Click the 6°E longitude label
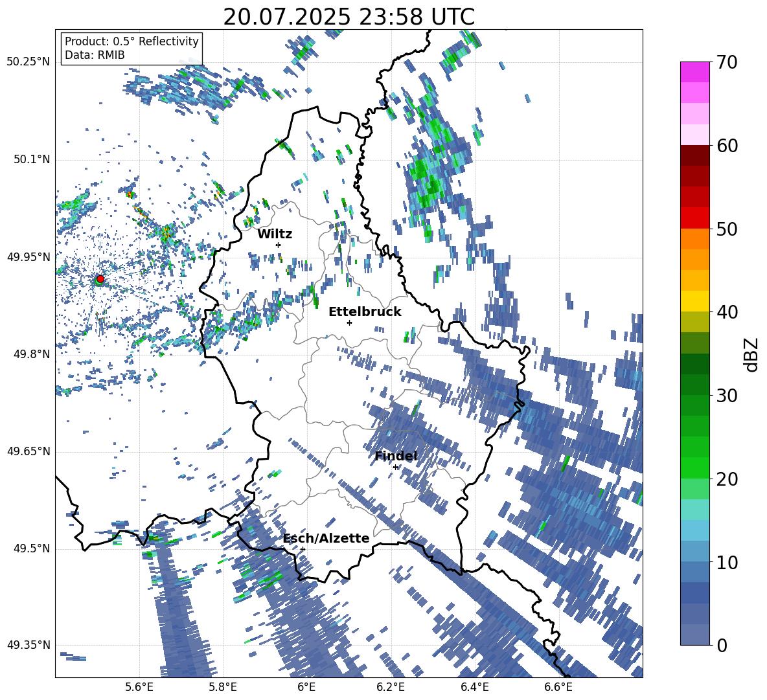The width and height of the screenshot is (767, 700). click(x=306, y=687)
